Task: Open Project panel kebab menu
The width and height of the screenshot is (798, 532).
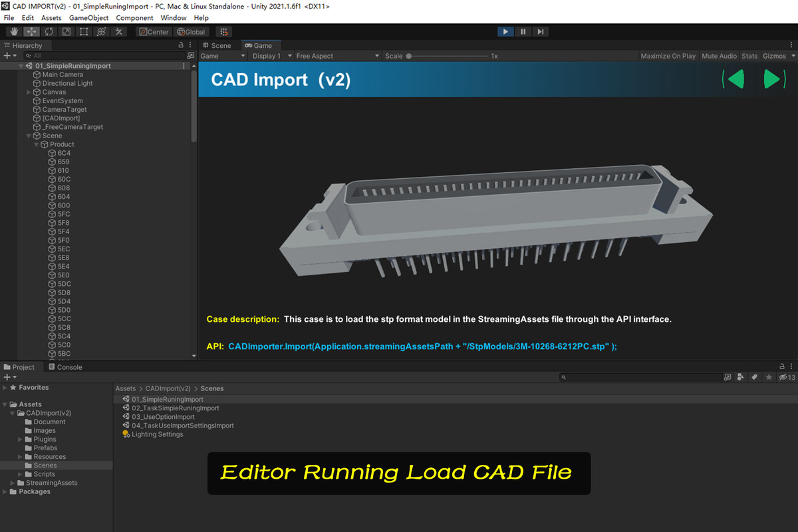Action: (x=791, y=366)
